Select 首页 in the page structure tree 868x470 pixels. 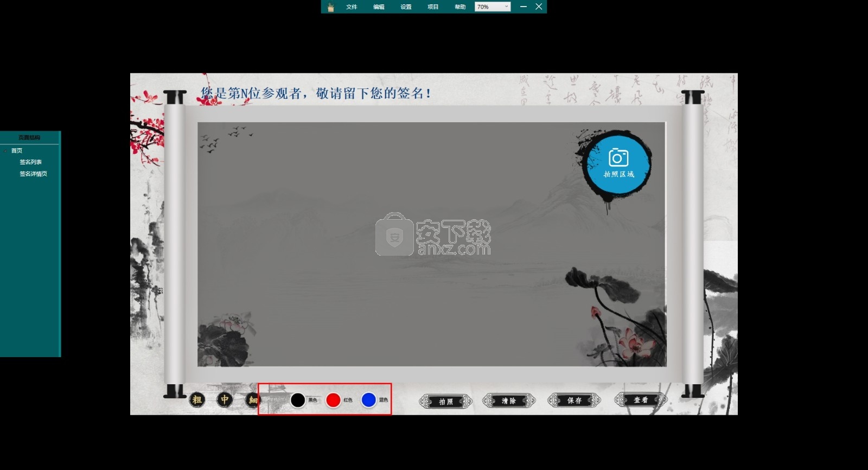pos(17,151)
